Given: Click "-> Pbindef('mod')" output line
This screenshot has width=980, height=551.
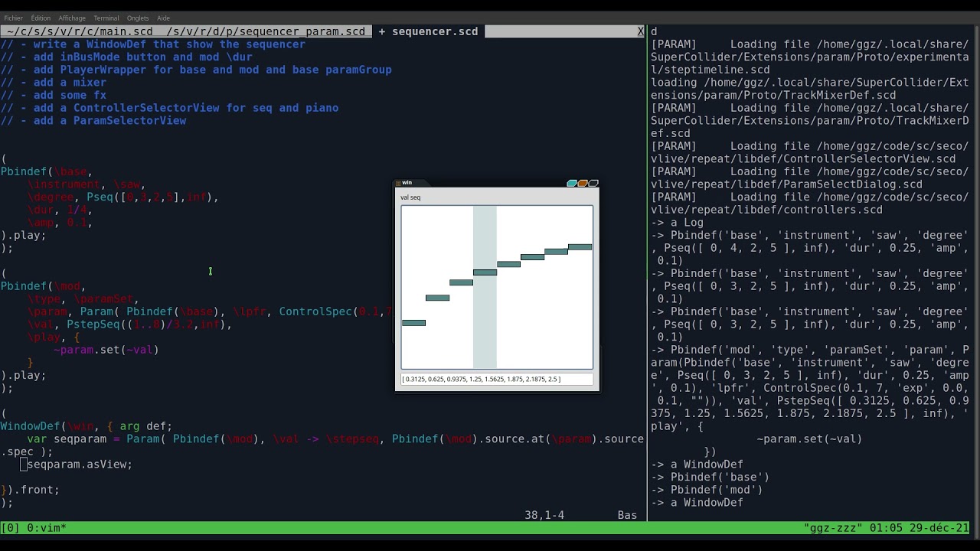Looking at the screenshot, I should tap(707, 490).
